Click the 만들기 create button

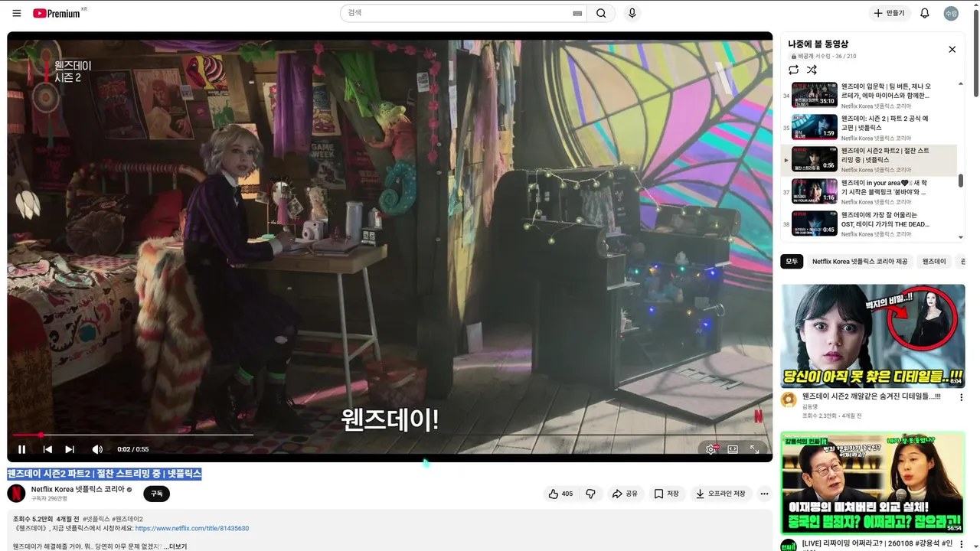click(890, 13)
